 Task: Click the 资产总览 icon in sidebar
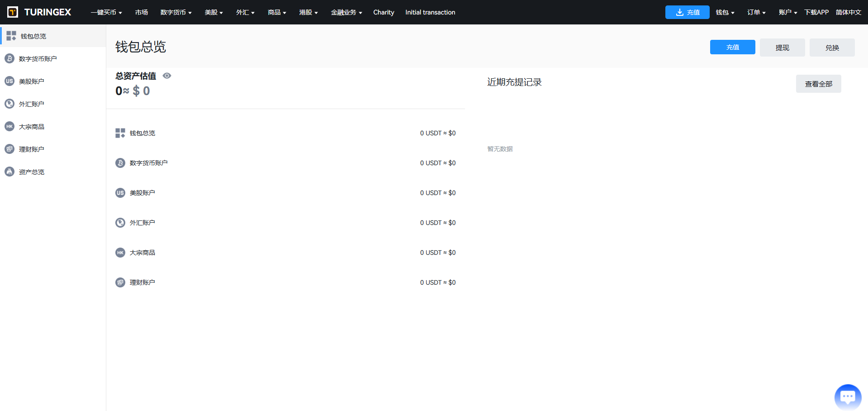[9, 172]
